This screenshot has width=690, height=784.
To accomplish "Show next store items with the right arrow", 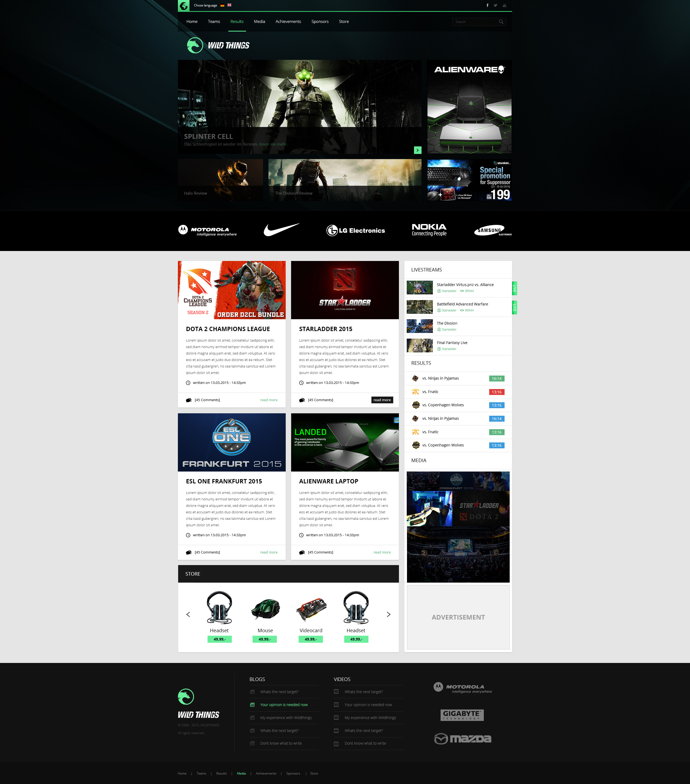I will 389,614.
